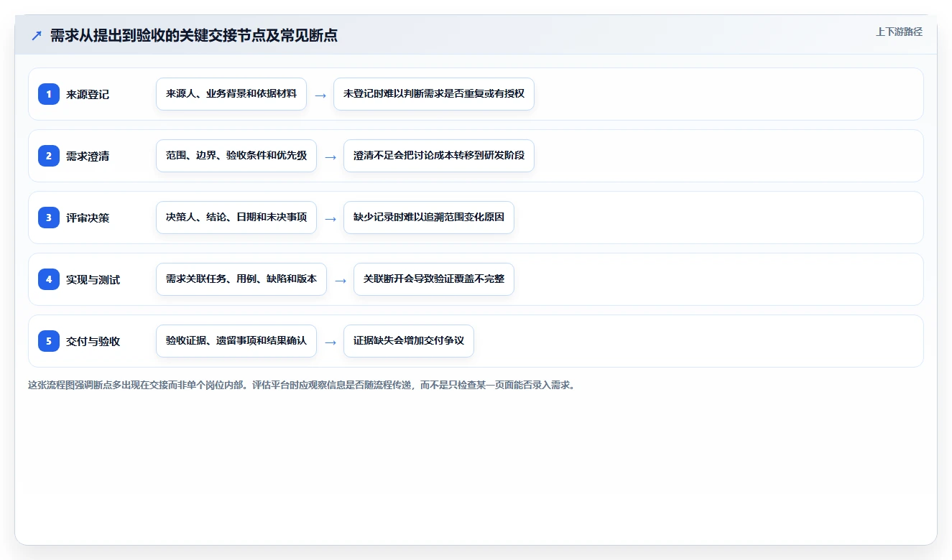This screenshot has height=560, width=952.
Task: Click the 需求关联任务、用例、缺陷和版本 box
Action: [x=241, y=279]
